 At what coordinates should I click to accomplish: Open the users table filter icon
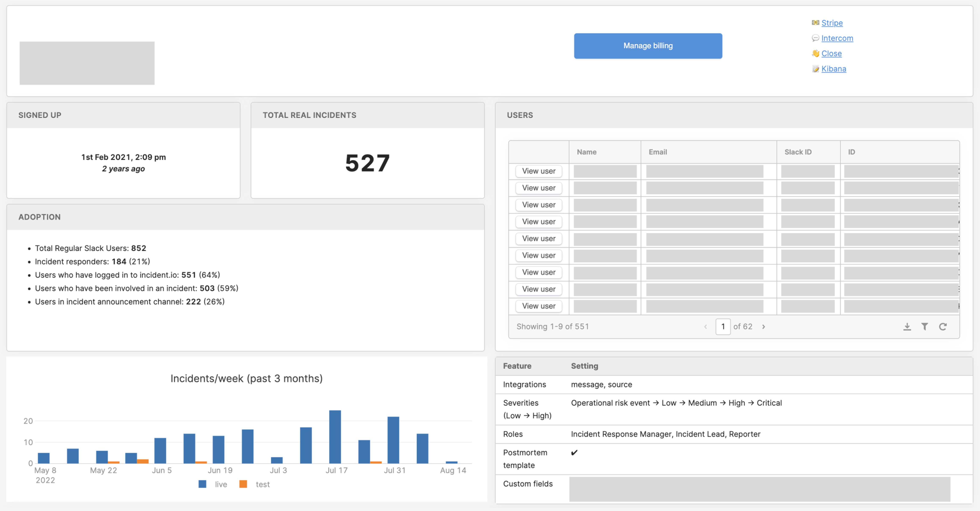(x=925, y=326)
